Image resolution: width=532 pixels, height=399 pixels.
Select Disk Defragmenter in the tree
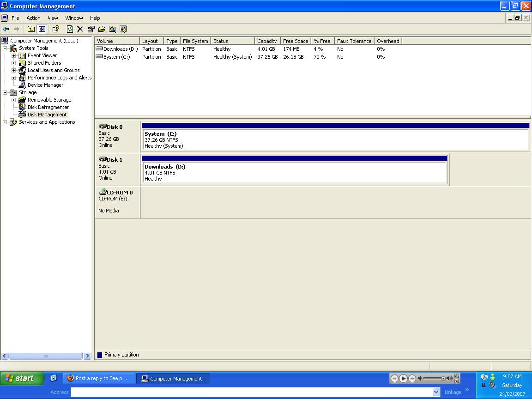[x=48, y=107]
